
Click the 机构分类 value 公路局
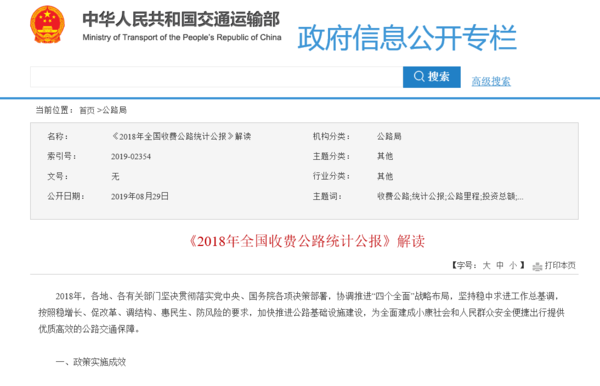click(x=389, y=136)
